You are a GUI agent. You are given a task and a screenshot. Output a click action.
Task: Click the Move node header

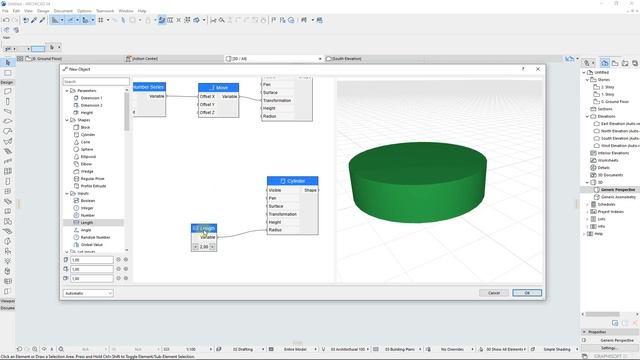[218, 88]
